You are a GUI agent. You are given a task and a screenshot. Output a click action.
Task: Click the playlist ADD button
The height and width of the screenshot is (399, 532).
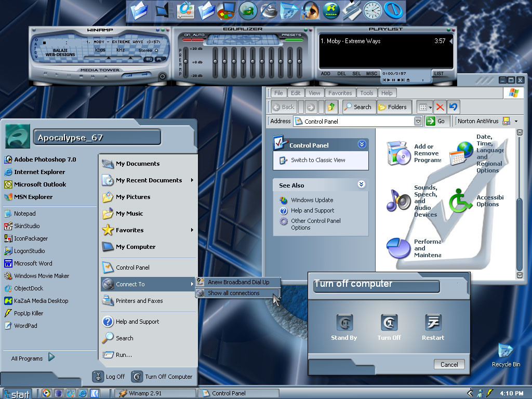pyautogui.click(x=325, y=74)
